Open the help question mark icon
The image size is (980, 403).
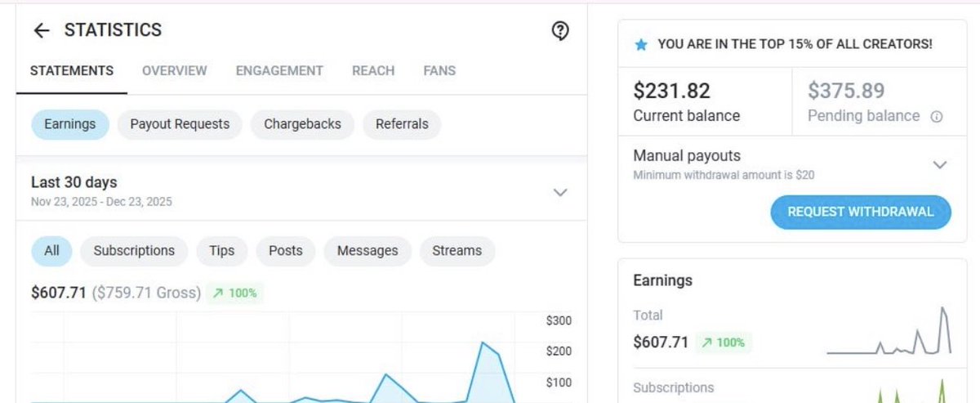point(560,30)
